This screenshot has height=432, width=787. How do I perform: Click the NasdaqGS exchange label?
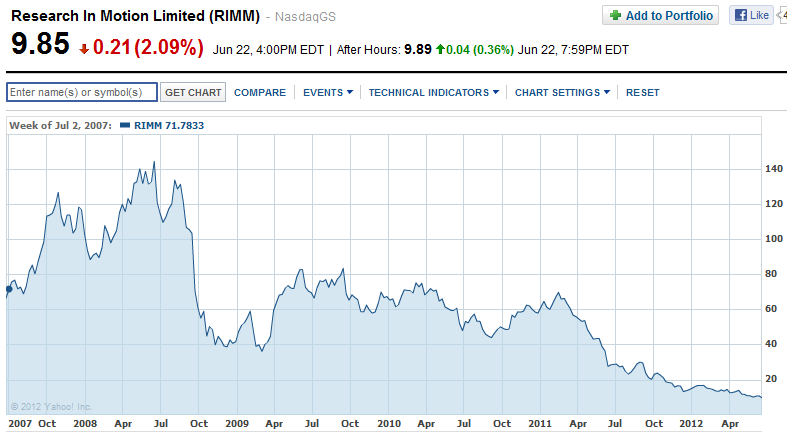(x=305, y=17)
